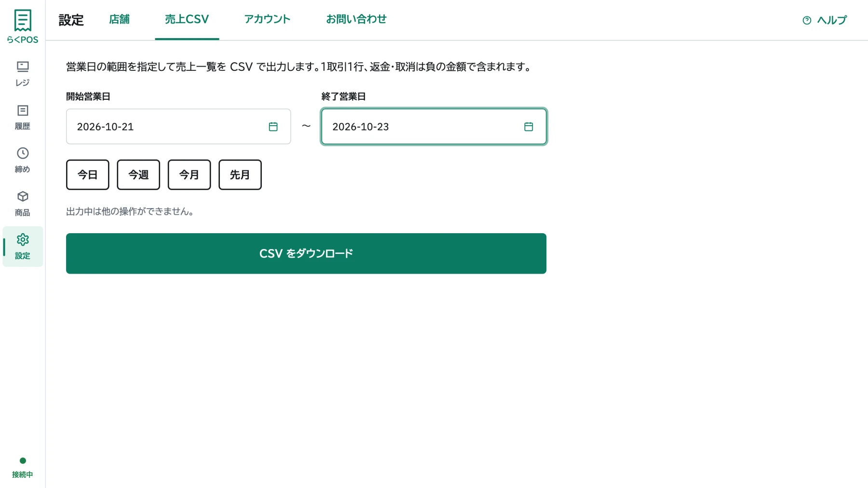Viewport: 868px width, 488px height.
Task: Open the アカウント tab
Action: [x=267, y=19]
